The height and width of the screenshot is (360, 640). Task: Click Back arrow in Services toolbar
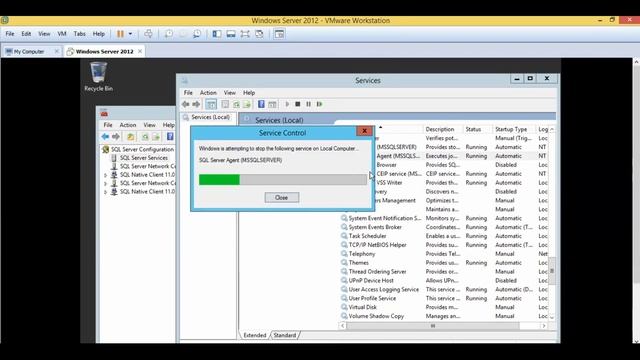point(186,104)
